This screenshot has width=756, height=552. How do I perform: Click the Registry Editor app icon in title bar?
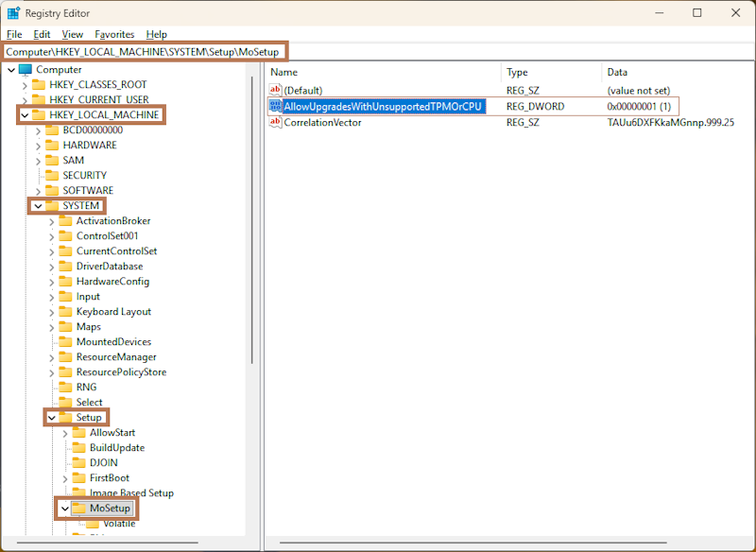(14, 13)
